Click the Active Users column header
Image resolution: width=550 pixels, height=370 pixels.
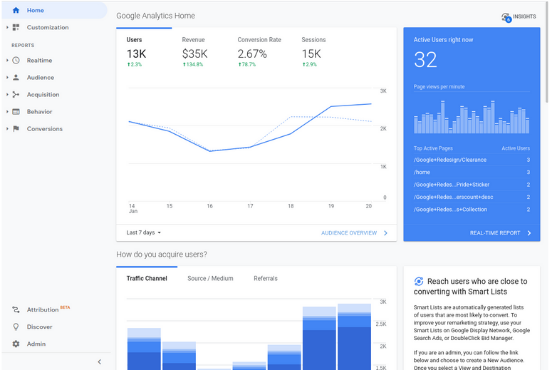point(516,148)
